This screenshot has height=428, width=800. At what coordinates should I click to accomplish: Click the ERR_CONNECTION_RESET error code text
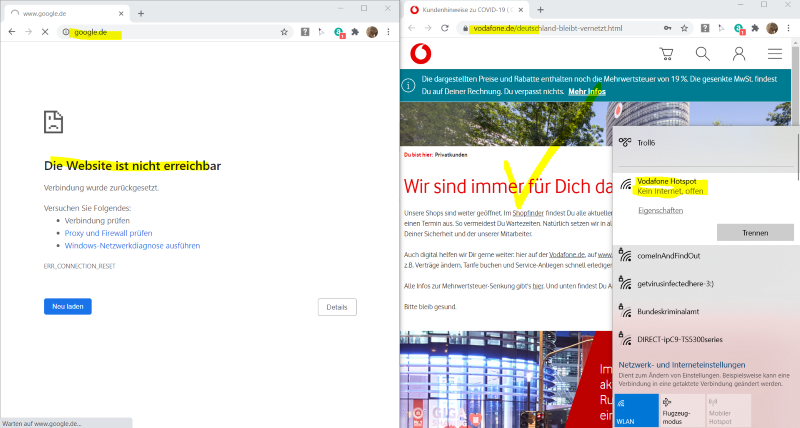click(x=80, y=266)
